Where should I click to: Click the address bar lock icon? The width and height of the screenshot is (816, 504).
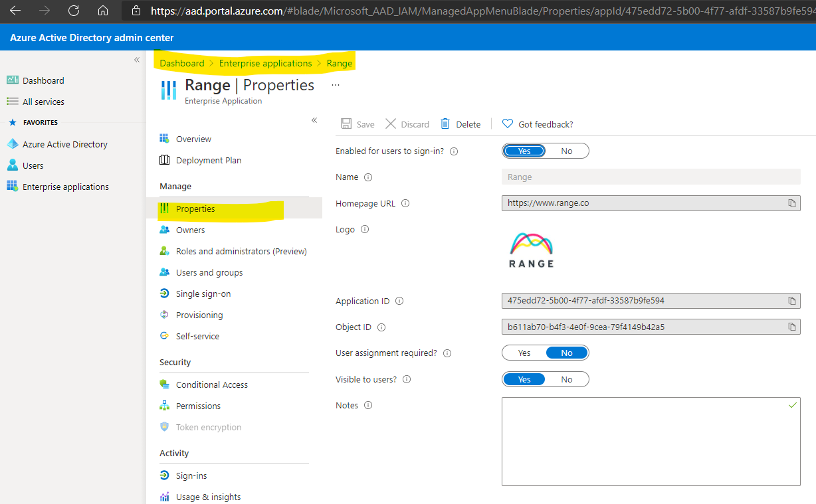[x=136, y=11]
